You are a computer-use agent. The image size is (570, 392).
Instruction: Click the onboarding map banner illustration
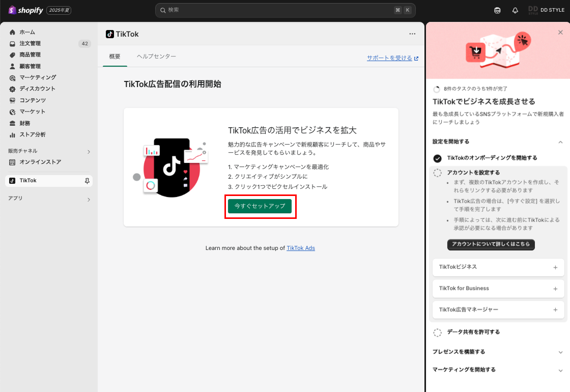pos(498,51)
